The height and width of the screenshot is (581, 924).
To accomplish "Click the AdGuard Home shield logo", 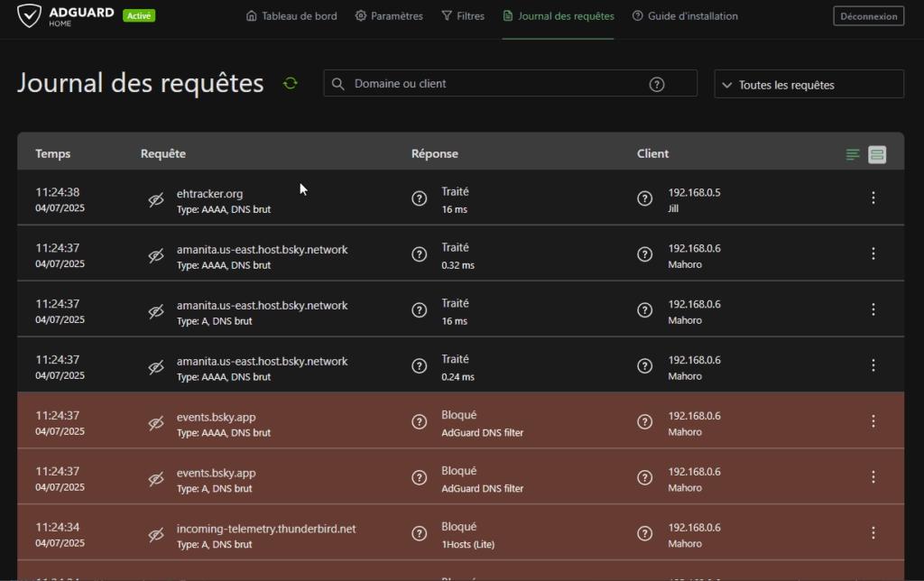I will click(x=29, y=16).
